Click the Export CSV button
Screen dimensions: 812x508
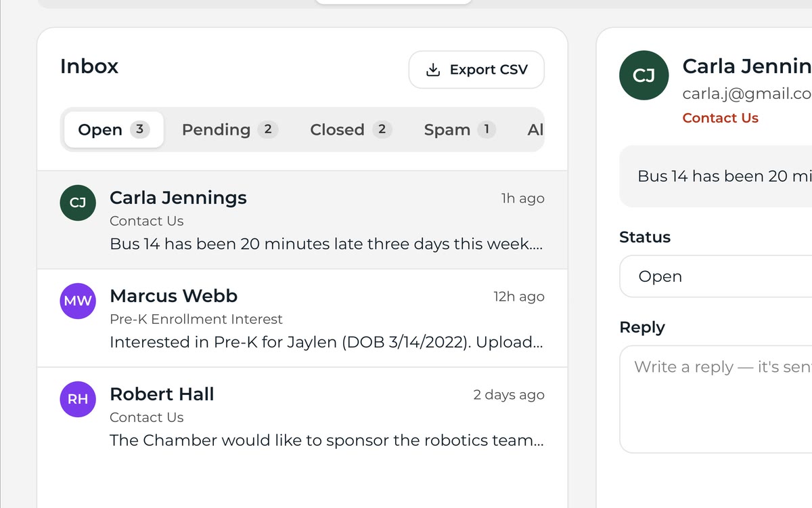click(x=476, y=70)
